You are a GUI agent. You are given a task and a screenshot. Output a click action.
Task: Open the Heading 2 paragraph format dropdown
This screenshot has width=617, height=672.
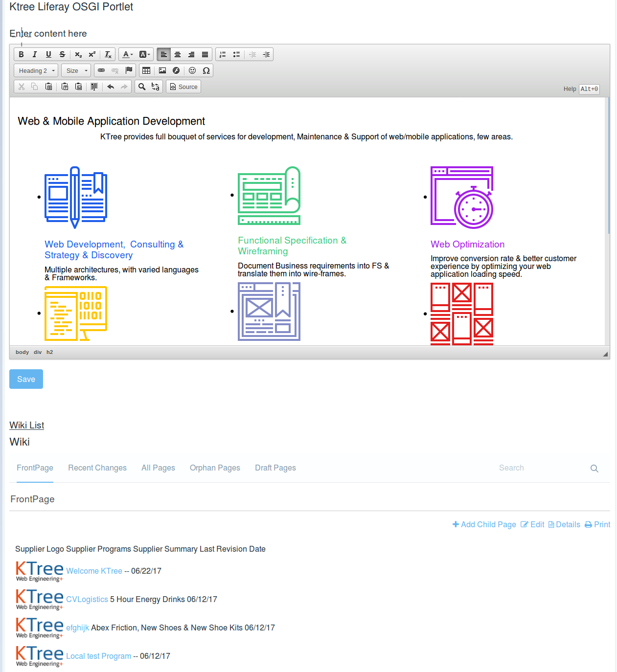point(35,70)
